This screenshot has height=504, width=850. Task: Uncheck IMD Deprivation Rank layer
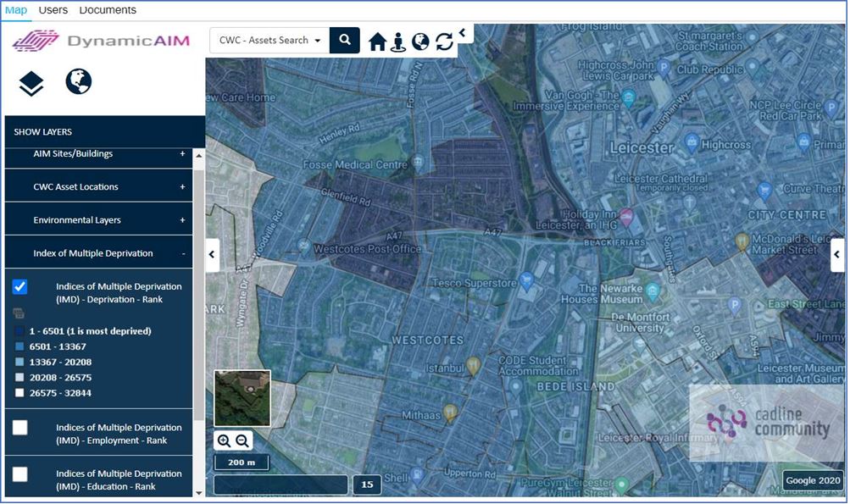20,286
